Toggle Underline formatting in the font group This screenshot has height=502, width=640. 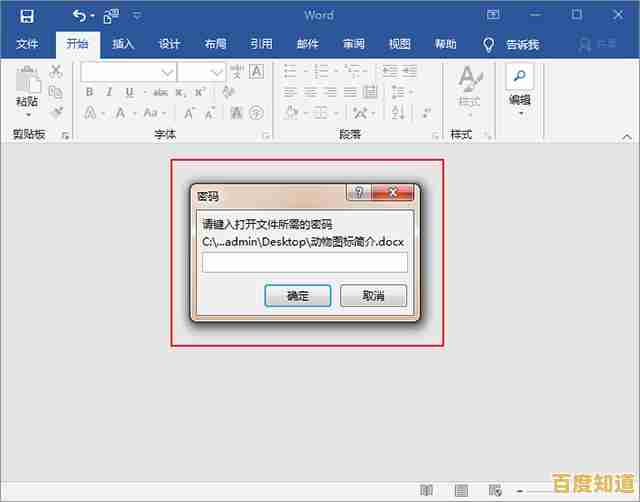pyautogui.click(x=129, y=92)
